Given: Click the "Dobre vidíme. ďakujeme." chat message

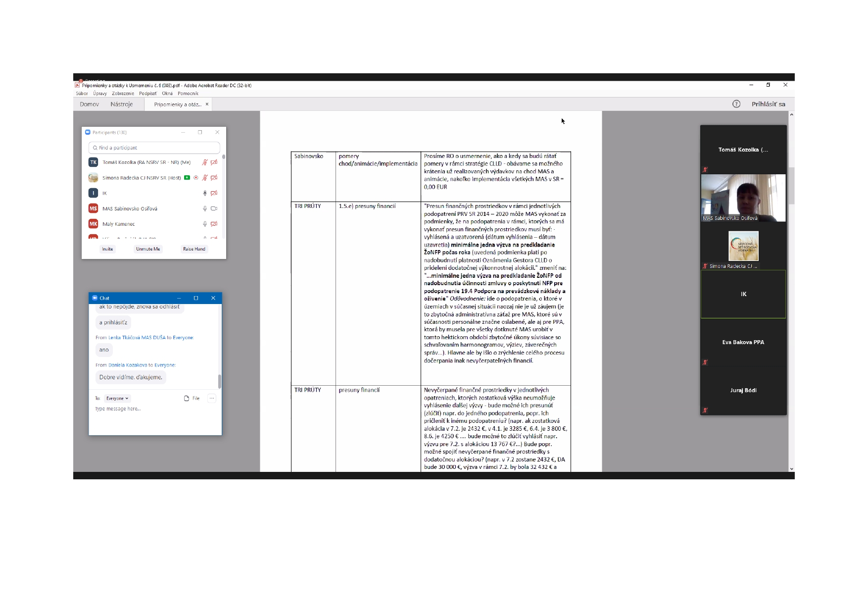Looking at the screenshot, I should point(131,377).
